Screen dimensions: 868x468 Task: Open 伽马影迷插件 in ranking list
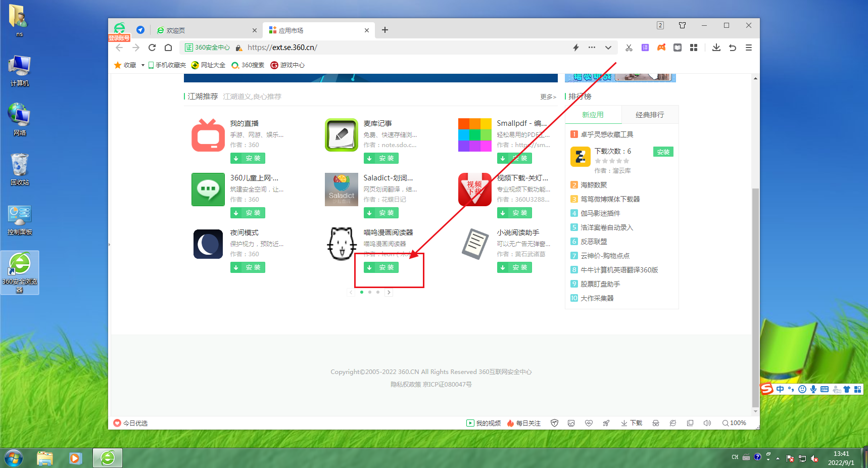pyautogui.click(x=600, y=213)
